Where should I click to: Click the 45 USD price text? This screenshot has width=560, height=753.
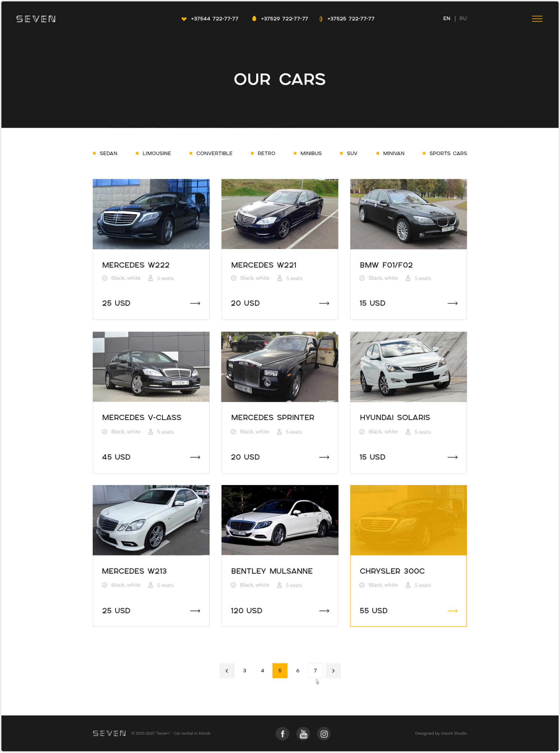coord(116,457)
